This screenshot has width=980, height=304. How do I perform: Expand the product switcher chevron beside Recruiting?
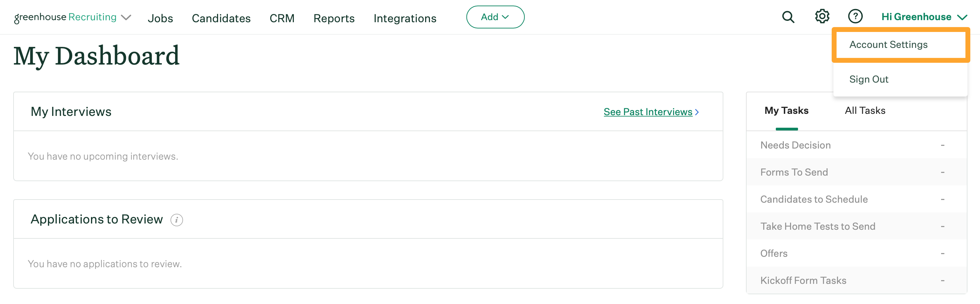(x=126, y=17)
